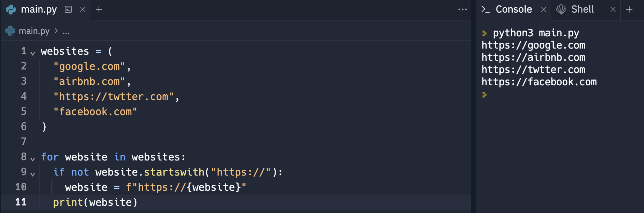
Task: Close the Console tab
Action: click(544, 10)
